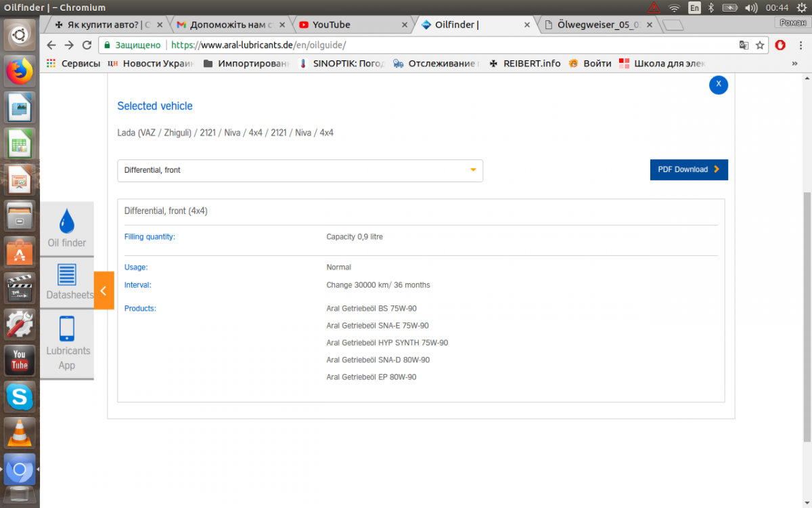Open the YouTube launcher in the dock

(20, 360)
